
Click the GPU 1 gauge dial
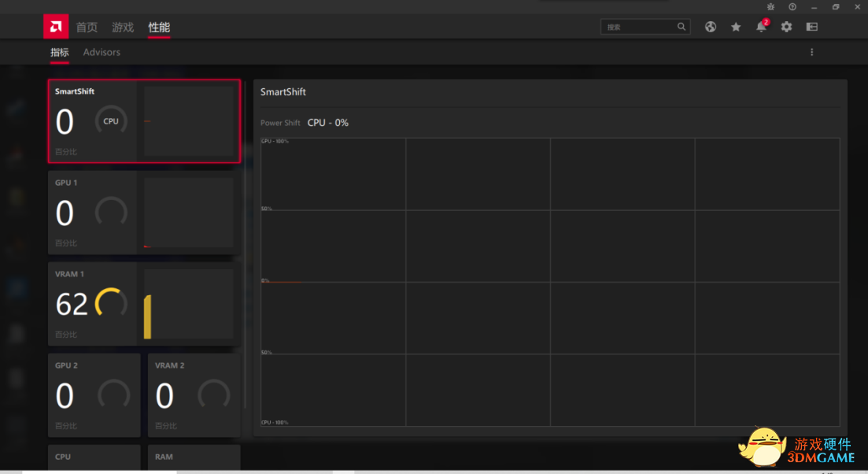pyautogui.click(x=111, y=212)
